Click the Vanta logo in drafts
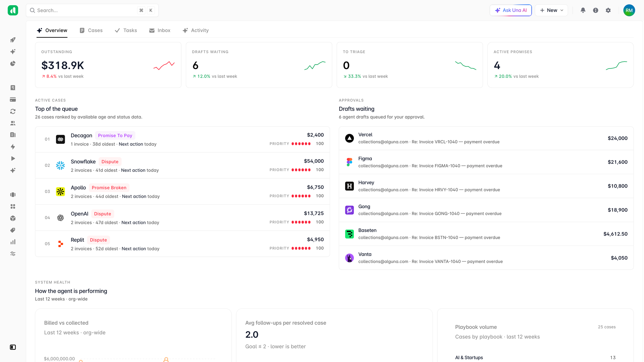 click(x=349, y=258)
